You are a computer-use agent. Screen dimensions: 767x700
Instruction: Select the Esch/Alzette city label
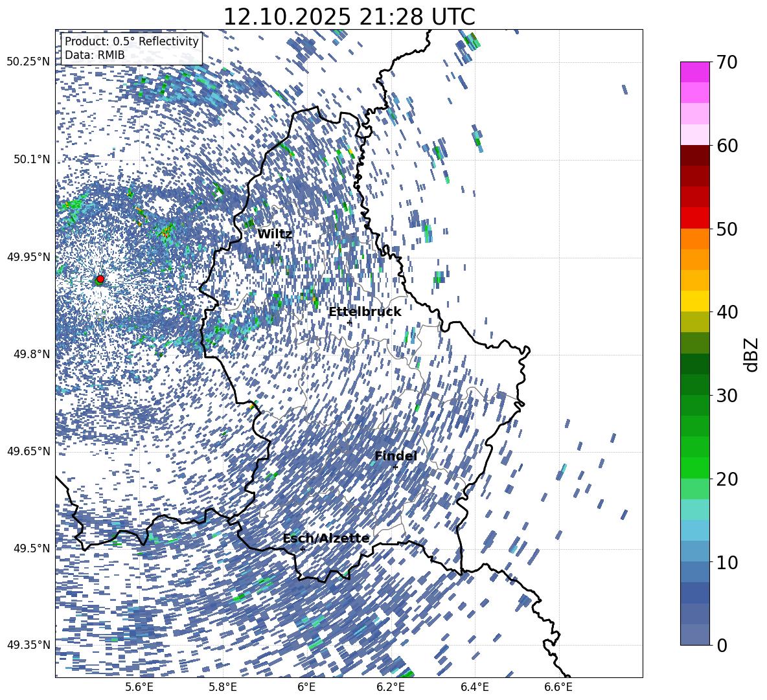point(326,539)
